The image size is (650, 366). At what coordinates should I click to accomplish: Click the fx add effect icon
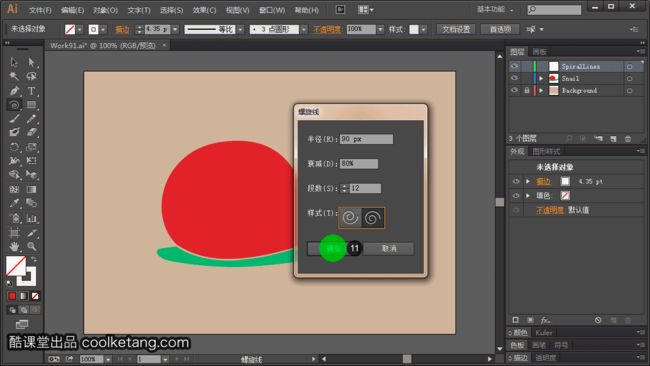point(545,320)
